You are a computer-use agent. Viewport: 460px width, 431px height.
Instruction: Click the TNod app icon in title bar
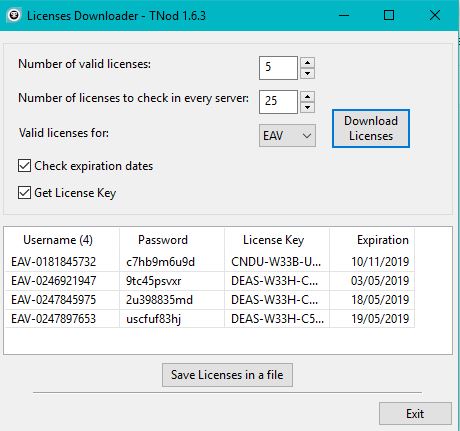pyautogui.click(x=14, y=15)
